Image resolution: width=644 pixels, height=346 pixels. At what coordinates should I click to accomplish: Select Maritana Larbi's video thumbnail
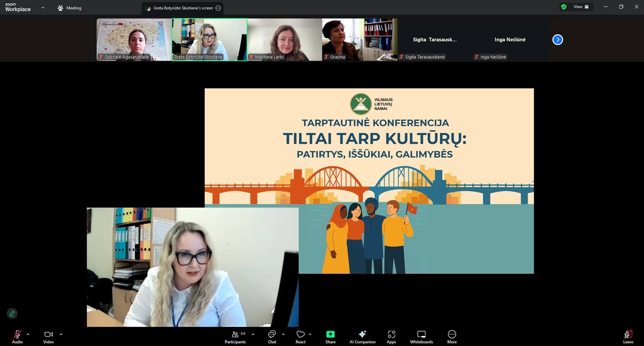[x=284, y=40]
